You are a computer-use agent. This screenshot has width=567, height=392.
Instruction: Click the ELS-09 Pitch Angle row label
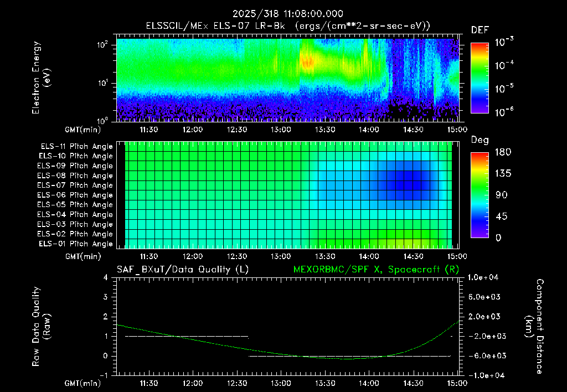coord(75,166)
